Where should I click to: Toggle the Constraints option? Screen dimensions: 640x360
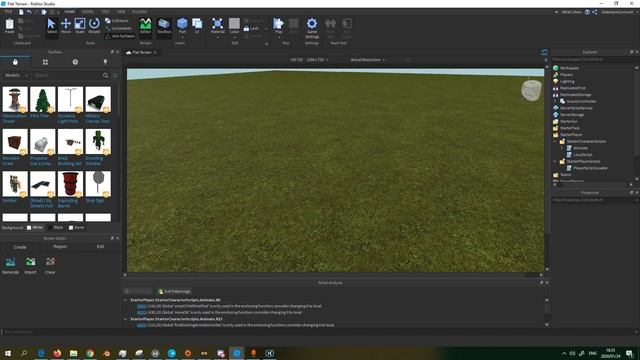tap(118, 28)
